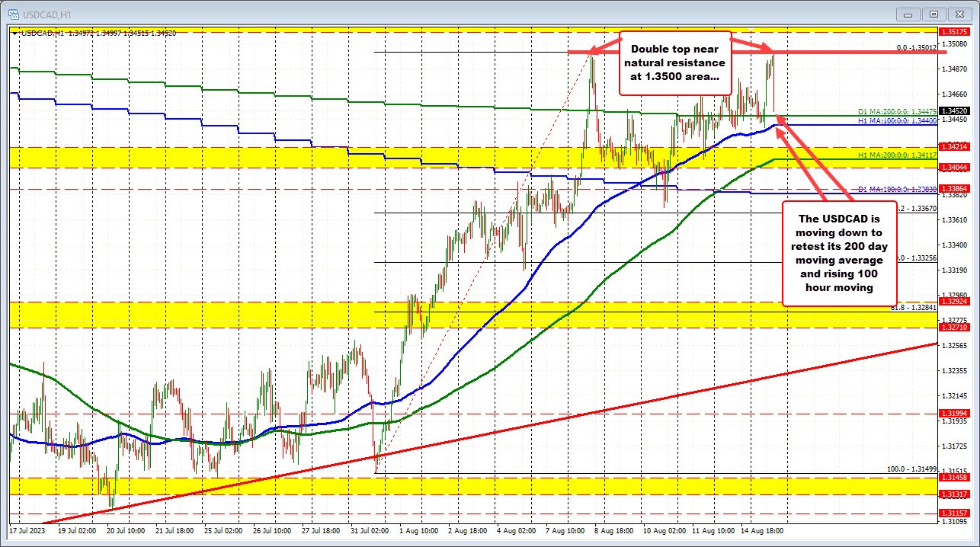The image size is (980, 547).
Task: Click the 1.35080 price scale value
Action: tap(955, 44)
